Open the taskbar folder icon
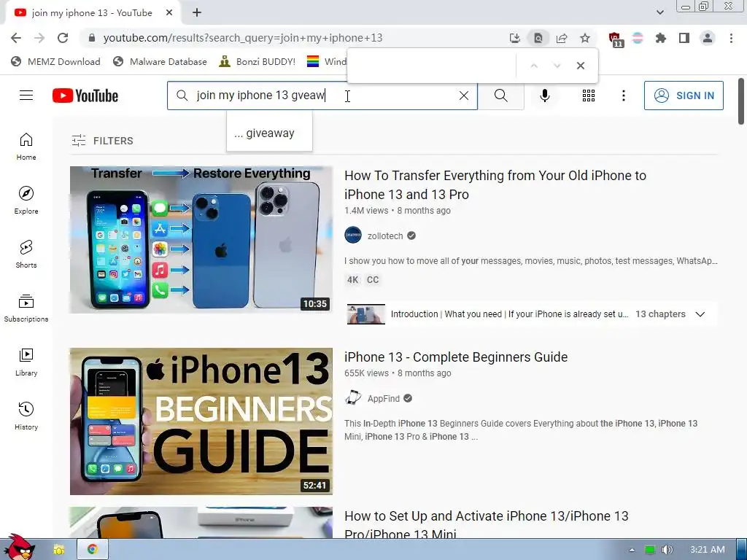This screenshot has height=560, width=747. point(58,550)
